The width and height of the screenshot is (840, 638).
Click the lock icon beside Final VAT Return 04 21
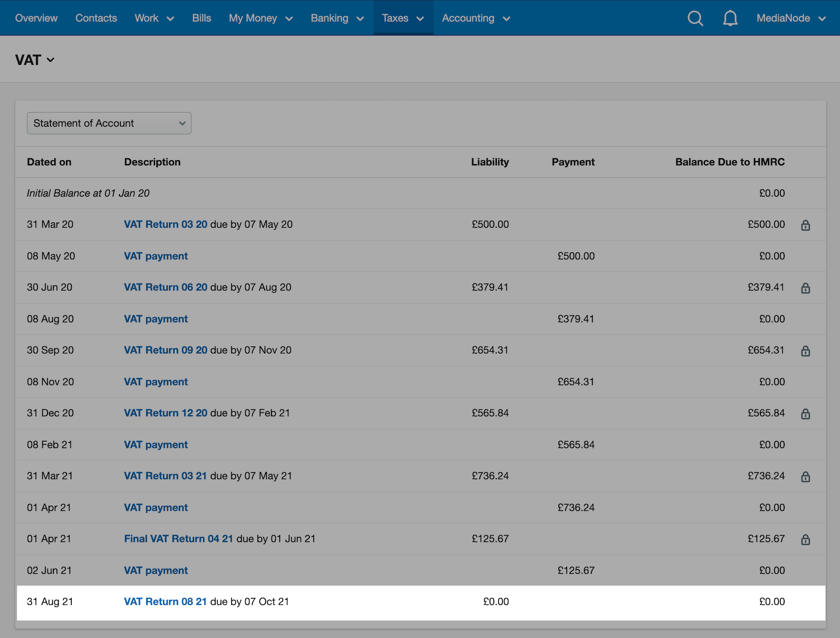[x=806, y=539]
